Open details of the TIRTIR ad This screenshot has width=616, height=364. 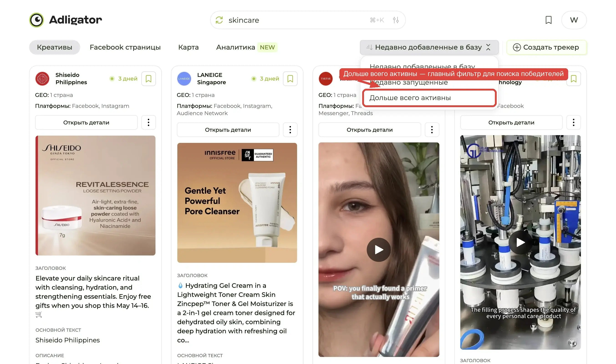coord(370,130)
